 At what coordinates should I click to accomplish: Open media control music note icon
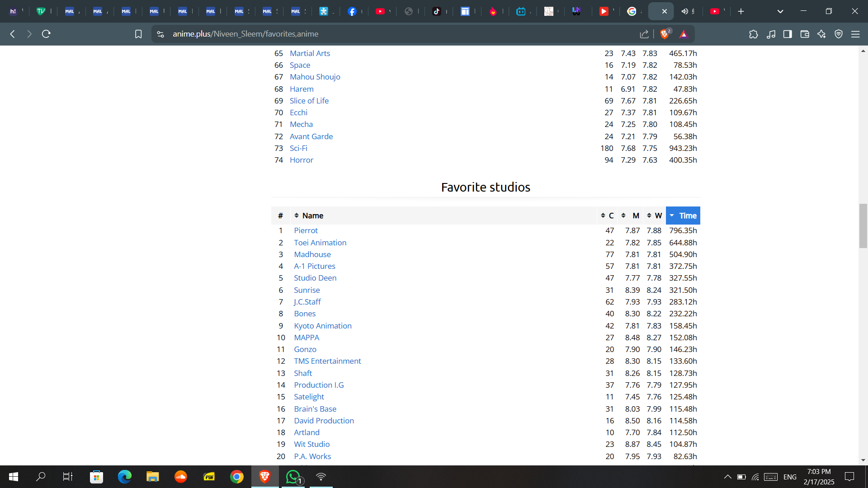coord(771,34)
